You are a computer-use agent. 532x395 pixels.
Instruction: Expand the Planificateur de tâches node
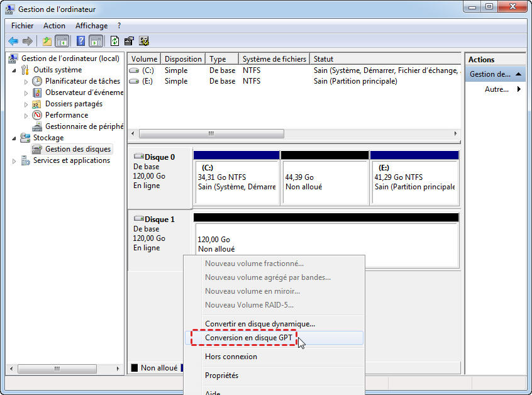click(x=26, y=82)
